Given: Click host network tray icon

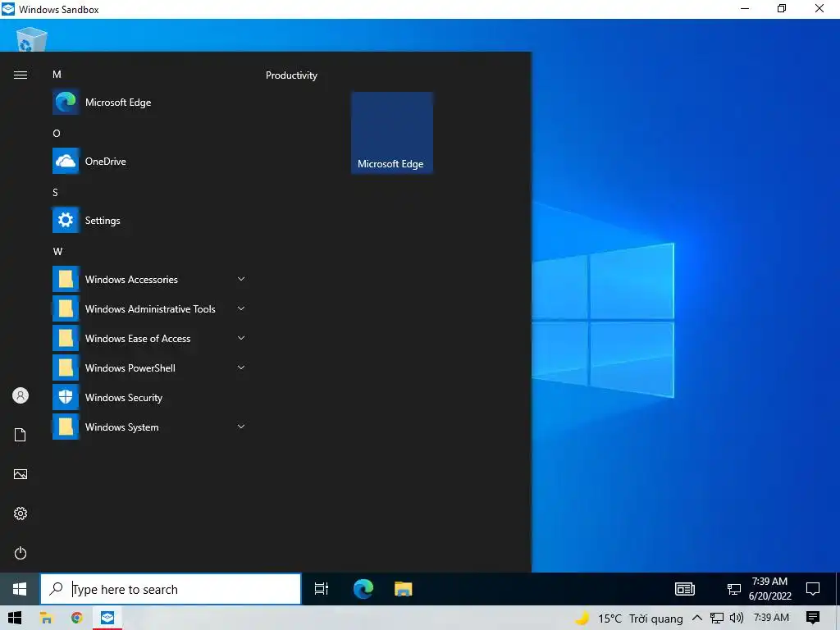Looking at the screenshot, I should [717, 619].
